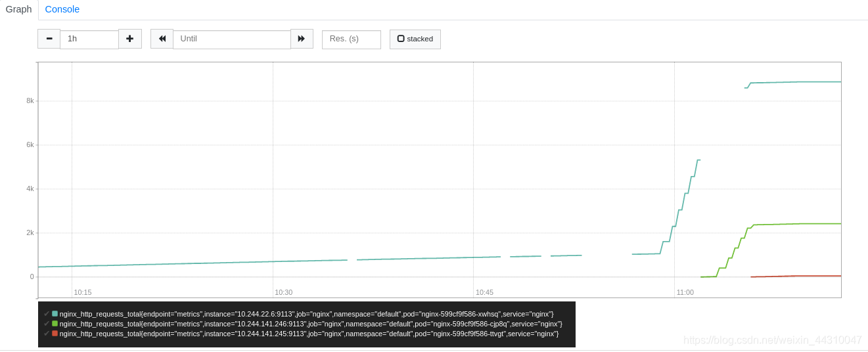The image size is (868, 352).
Task: Click the teal swatch for instance 10.244.22.6
Action: 55,314
